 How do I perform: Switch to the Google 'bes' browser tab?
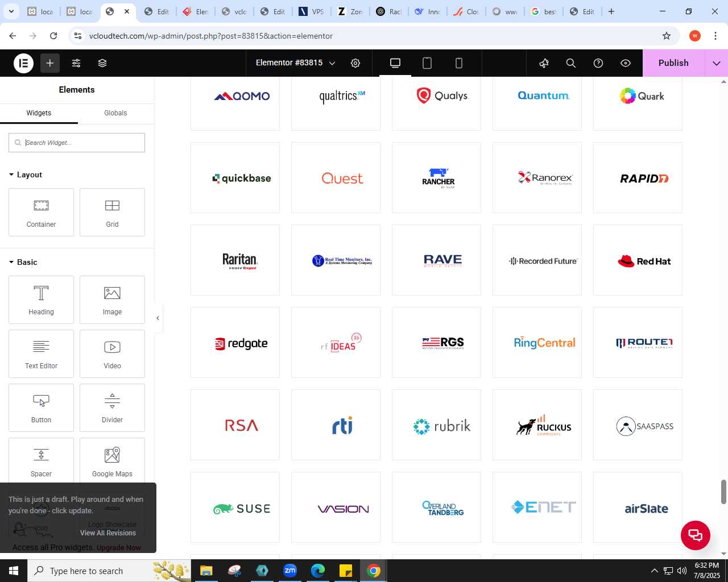point(543,11)
